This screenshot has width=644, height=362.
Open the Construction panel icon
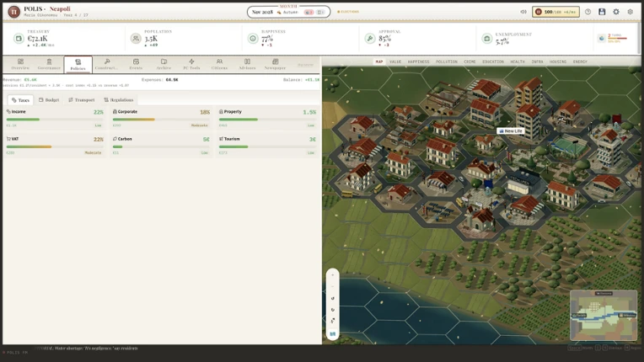(107, 61)
